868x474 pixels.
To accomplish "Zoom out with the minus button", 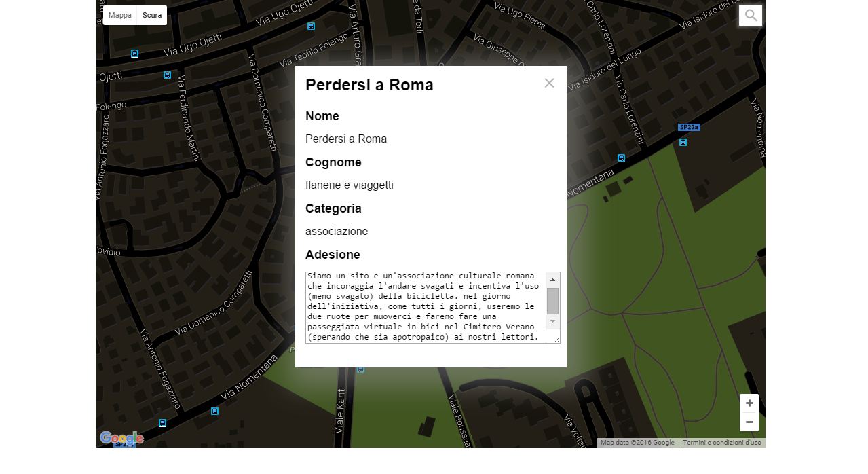I will [749, 422].
